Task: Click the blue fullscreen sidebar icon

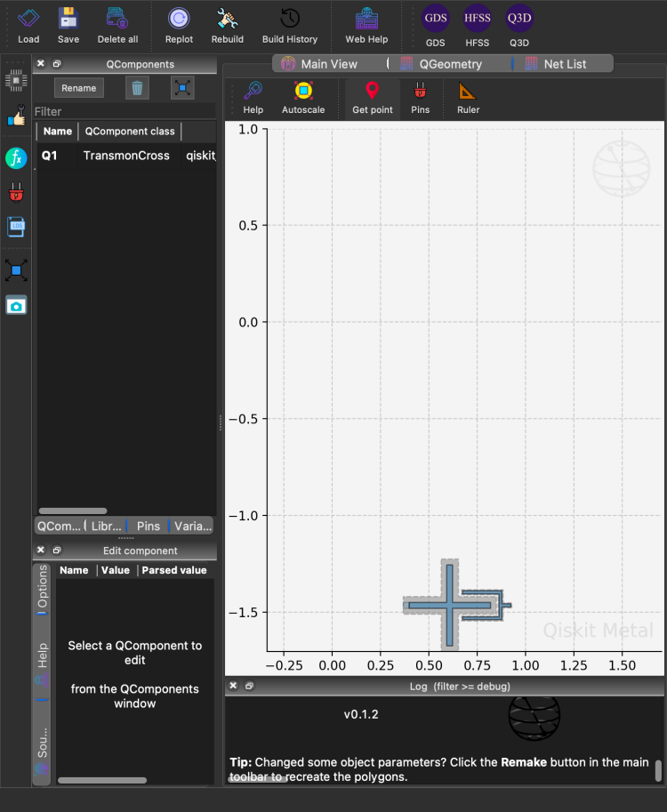Action: (x=16, y=270)
